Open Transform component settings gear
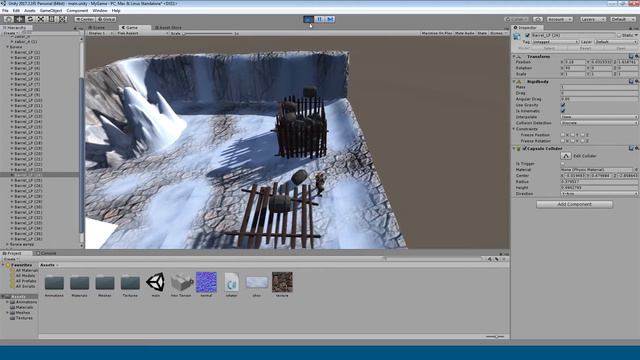 (x=636, y=56)
